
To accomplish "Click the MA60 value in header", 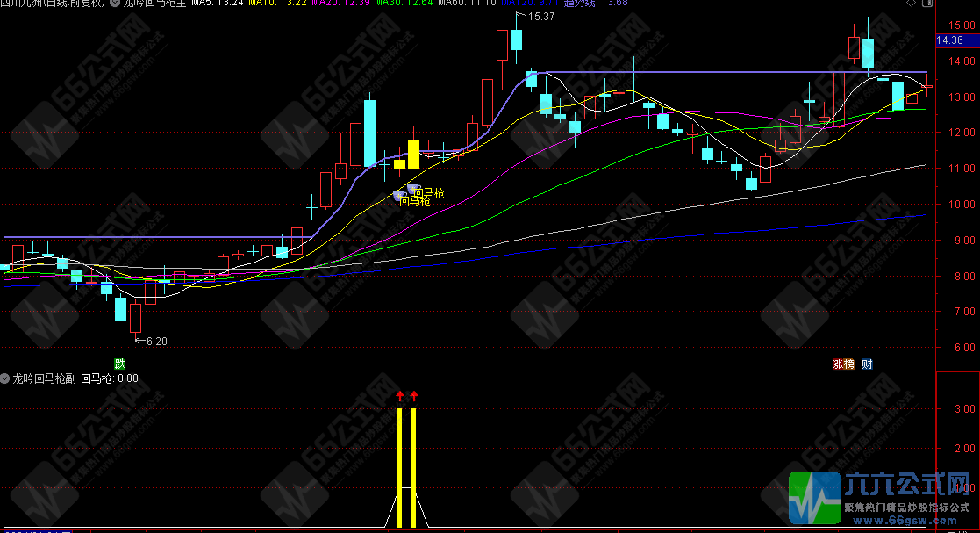I will [x=467, y=4].
